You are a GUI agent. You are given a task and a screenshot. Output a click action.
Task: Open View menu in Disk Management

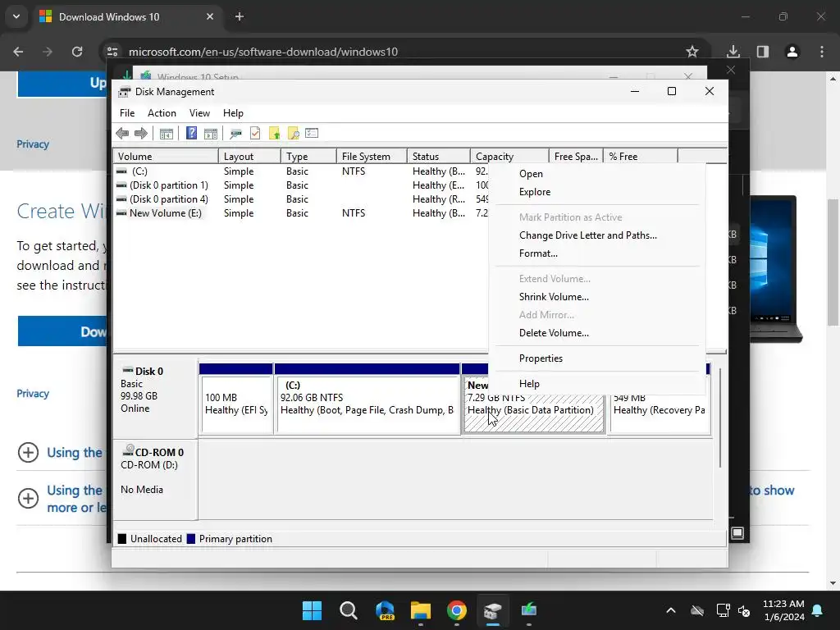(199, 113)
